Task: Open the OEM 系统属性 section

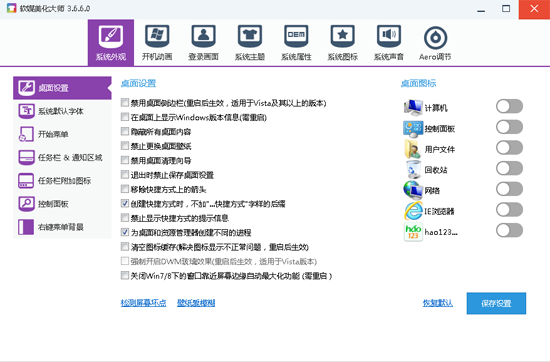Action: point(296,43)
